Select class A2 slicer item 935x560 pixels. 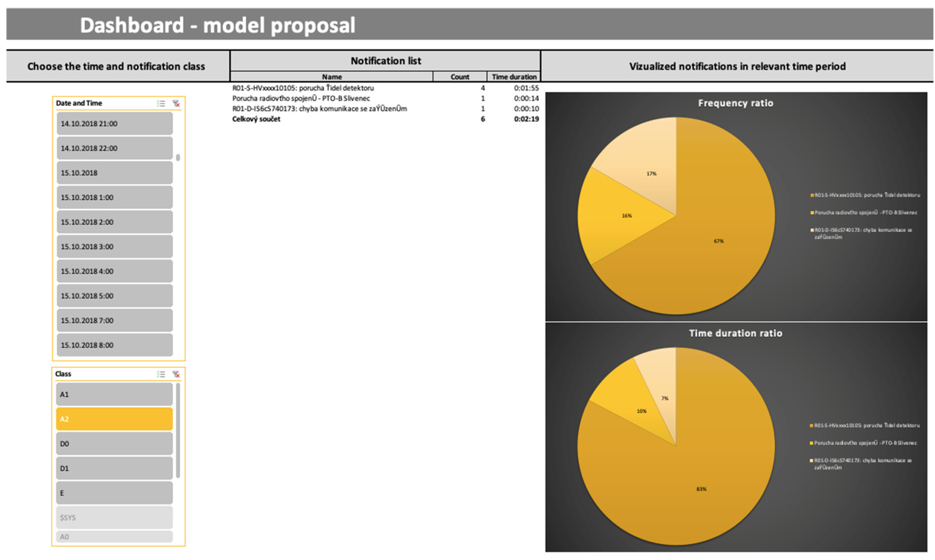coord(114,419)
